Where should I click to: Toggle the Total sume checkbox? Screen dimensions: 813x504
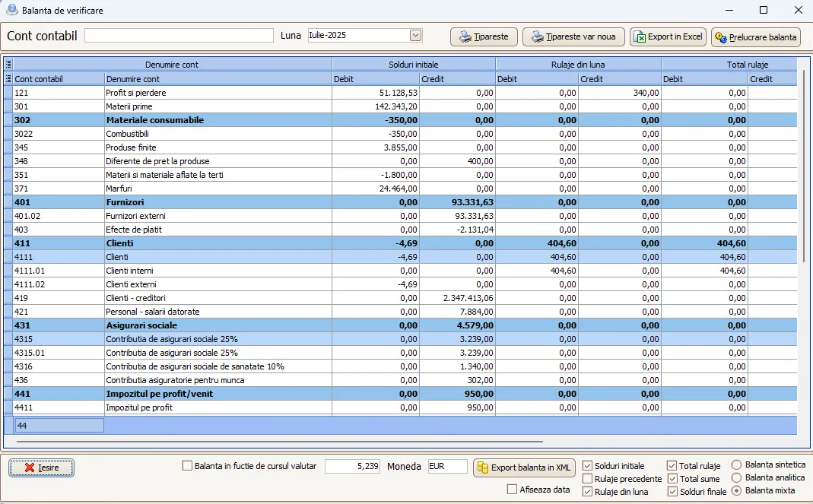(x=672, y=479)
